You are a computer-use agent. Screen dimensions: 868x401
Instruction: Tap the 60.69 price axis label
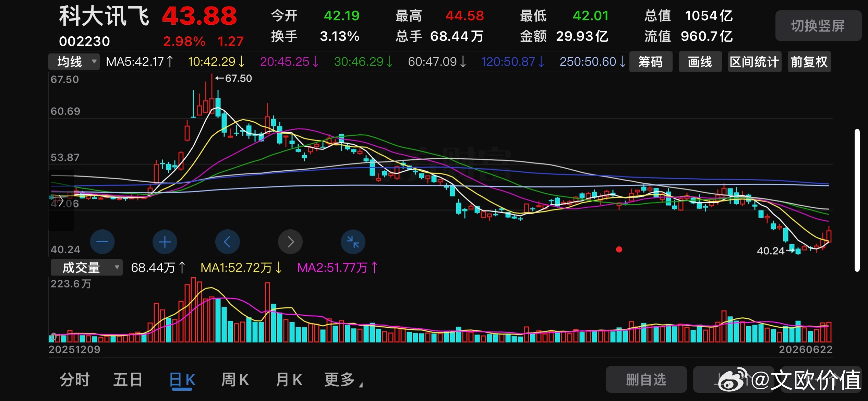click(65, 111)
